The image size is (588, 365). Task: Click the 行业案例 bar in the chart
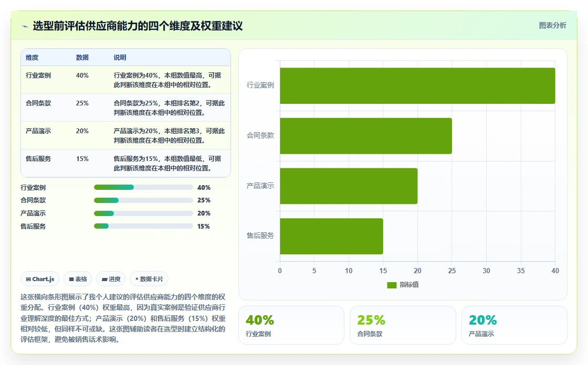pos(417,86)
